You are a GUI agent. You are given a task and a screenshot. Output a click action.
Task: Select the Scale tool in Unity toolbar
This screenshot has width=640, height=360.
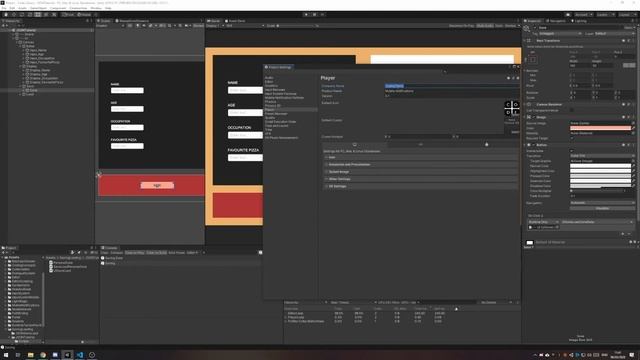point(30,14)
